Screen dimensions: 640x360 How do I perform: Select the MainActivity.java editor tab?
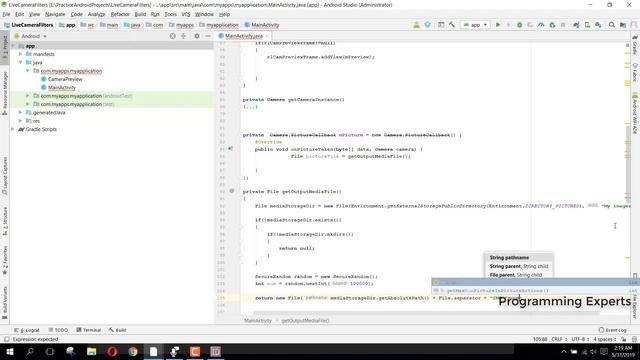point(244,36)
